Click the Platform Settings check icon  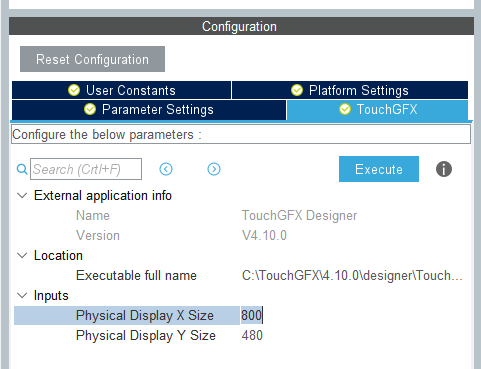click(x=297, y=90)
